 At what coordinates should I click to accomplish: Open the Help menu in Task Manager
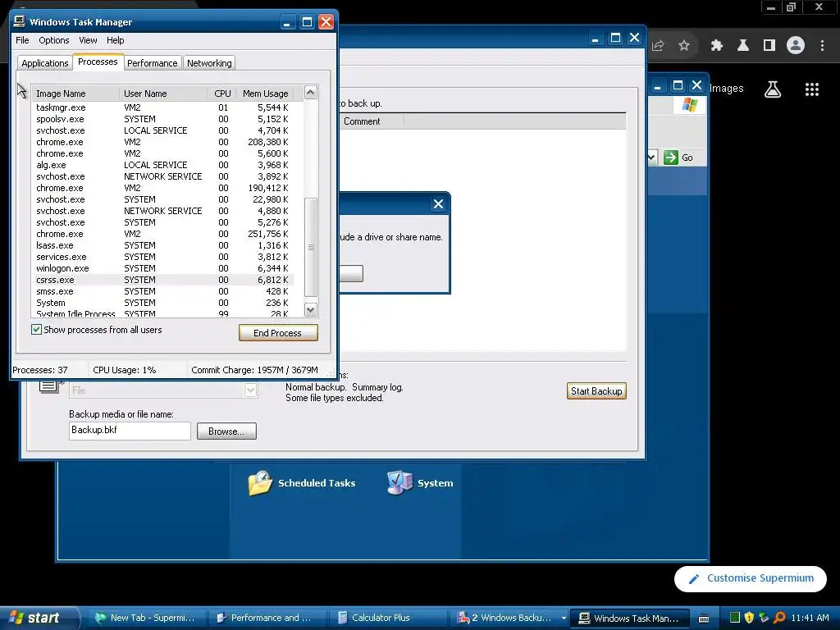tap(115, 40)
